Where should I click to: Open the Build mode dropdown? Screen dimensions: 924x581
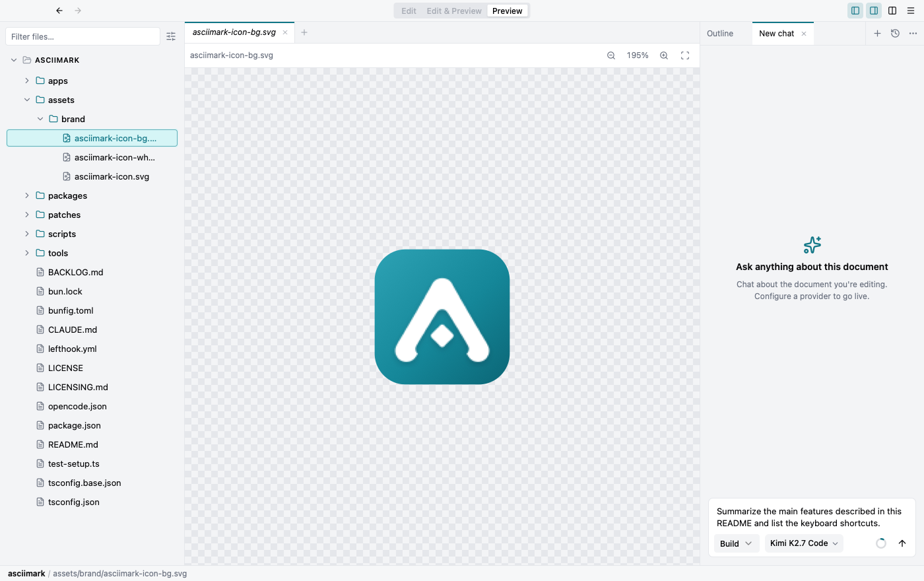point(736,543)
